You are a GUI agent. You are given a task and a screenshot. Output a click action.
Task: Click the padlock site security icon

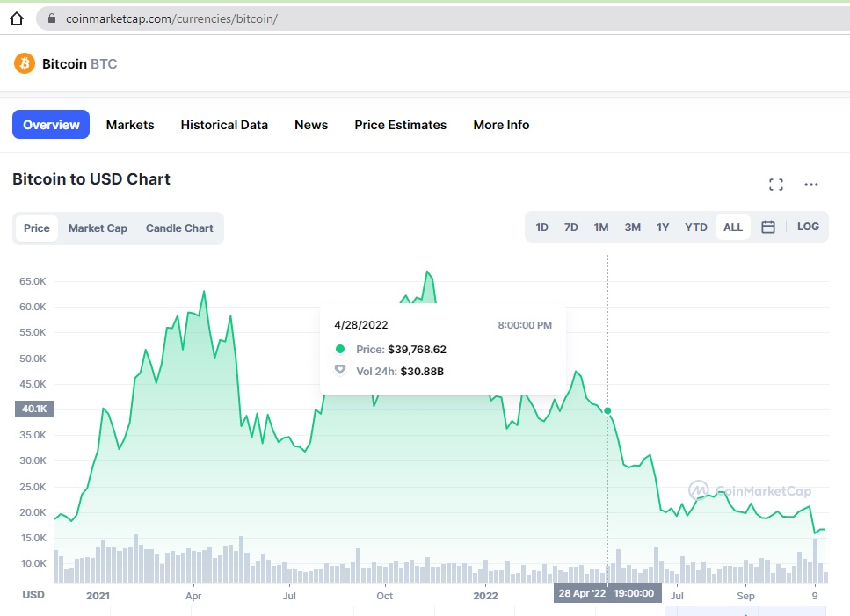pos(52,18)
